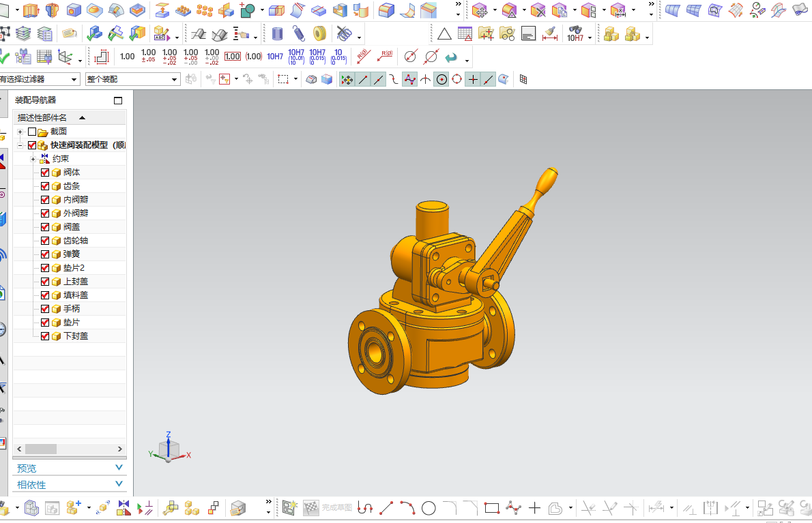Click the triangle symbol toolbar icon
The height and width of the screenshot is (523, 812).
click(x=444, y=33)
